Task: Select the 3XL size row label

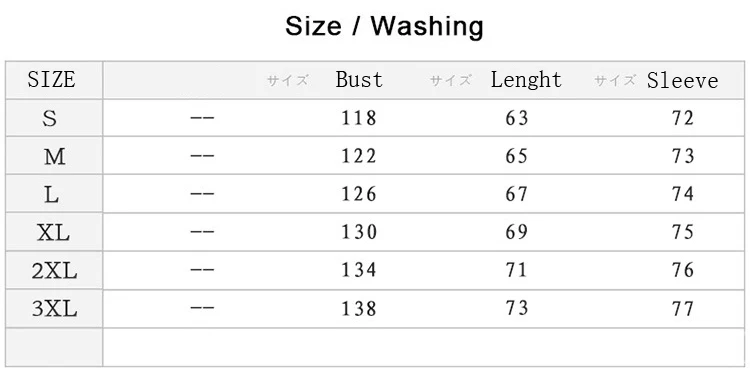Action: [54, 309]
